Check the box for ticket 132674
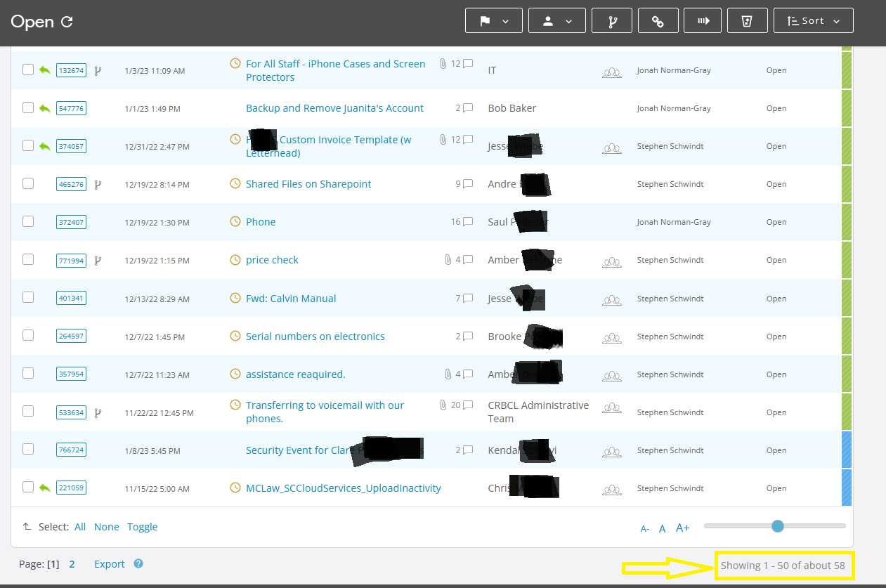This screenshot has width=886, height=588. 28,70
